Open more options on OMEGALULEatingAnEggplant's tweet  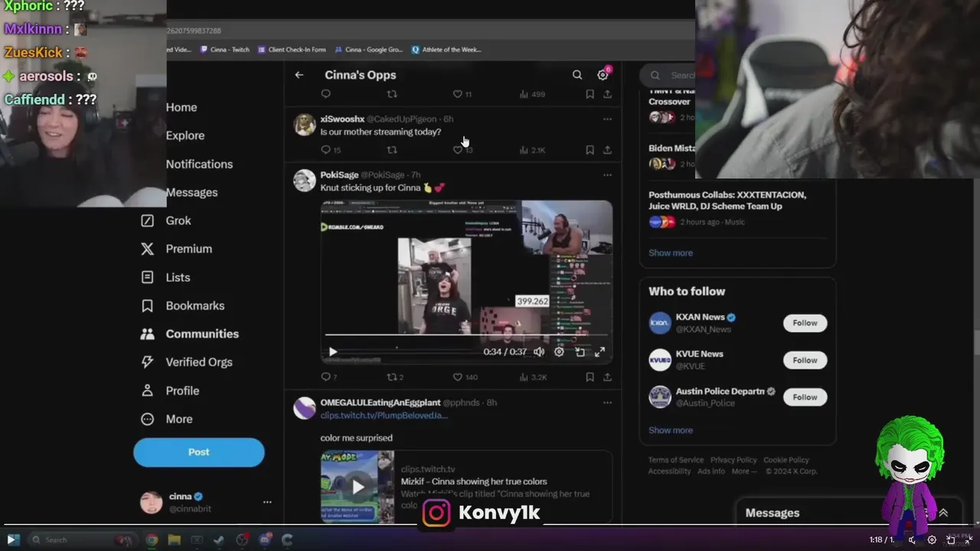pyautogui.click(x=607, y=403)
